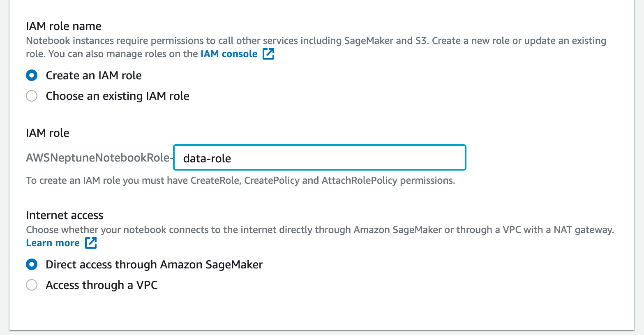Viewport: 644px width, 335px height.
Task: Click the Internet access section heading
Action: pyautogui.click(x=64, y=215)
